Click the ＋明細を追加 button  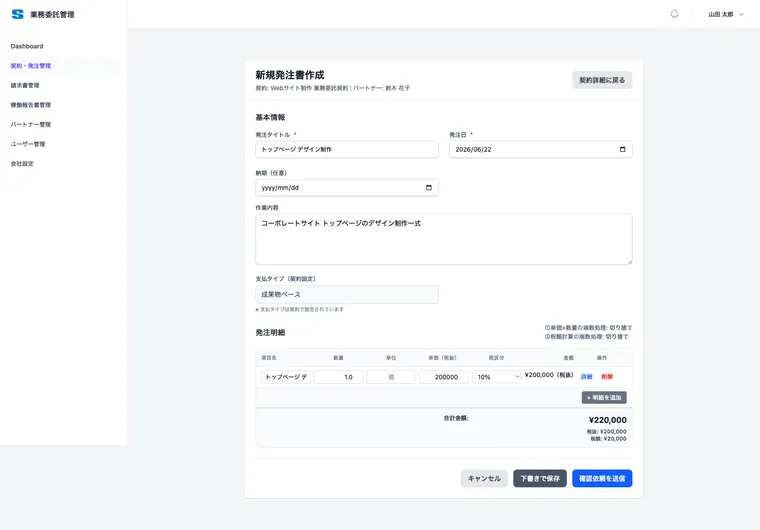coord(604,398)
